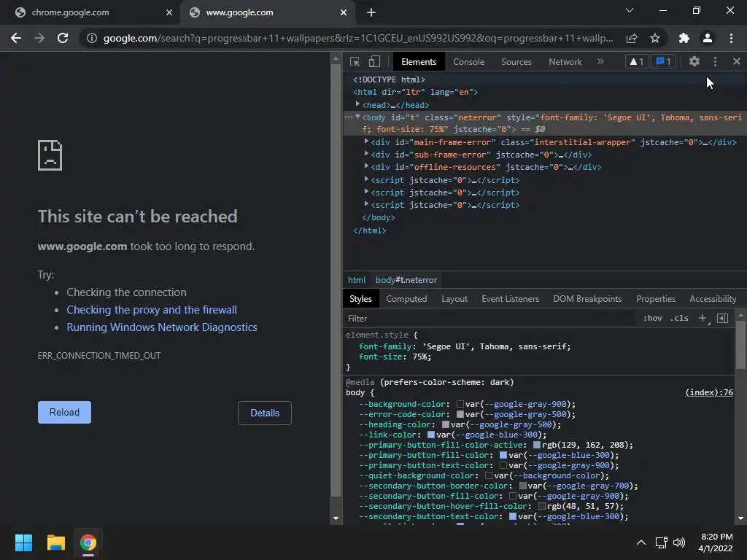Select html in the breadcrumb bar
The height and width of the screenshot is (560, 747).
pyautogui.click(x=356, y=280)
